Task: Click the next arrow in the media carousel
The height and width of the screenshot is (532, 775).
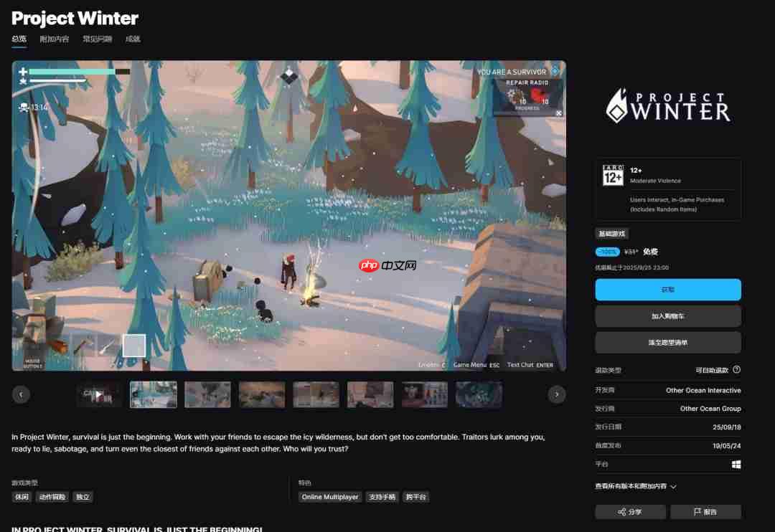Action: 557,394
